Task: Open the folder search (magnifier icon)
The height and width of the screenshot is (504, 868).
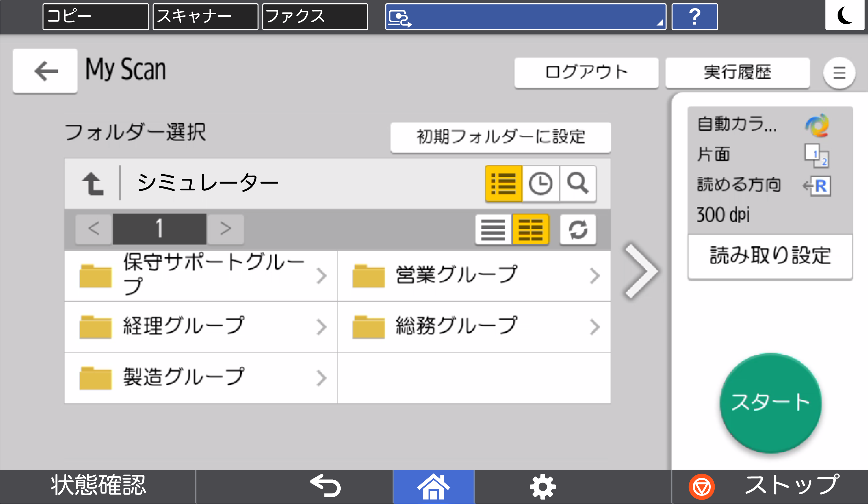Action: click(578, 183)
